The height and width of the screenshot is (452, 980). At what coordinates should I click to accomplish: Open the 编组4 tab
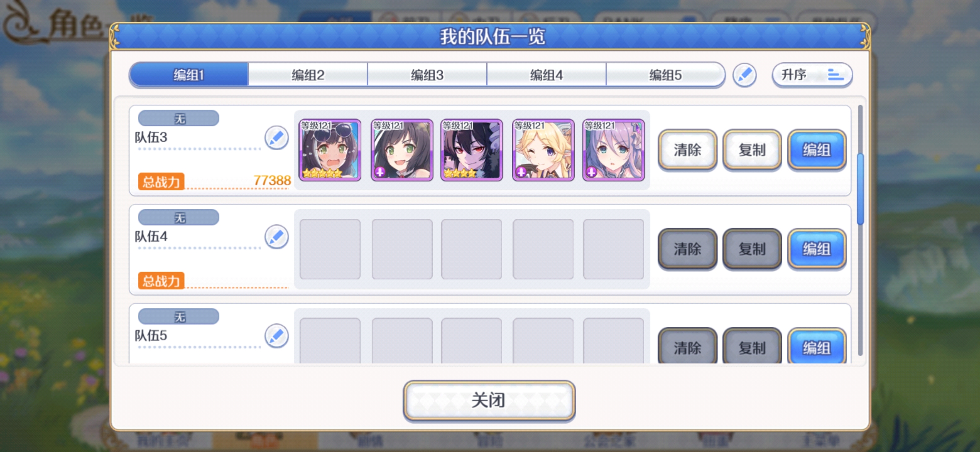coord(547,75)
